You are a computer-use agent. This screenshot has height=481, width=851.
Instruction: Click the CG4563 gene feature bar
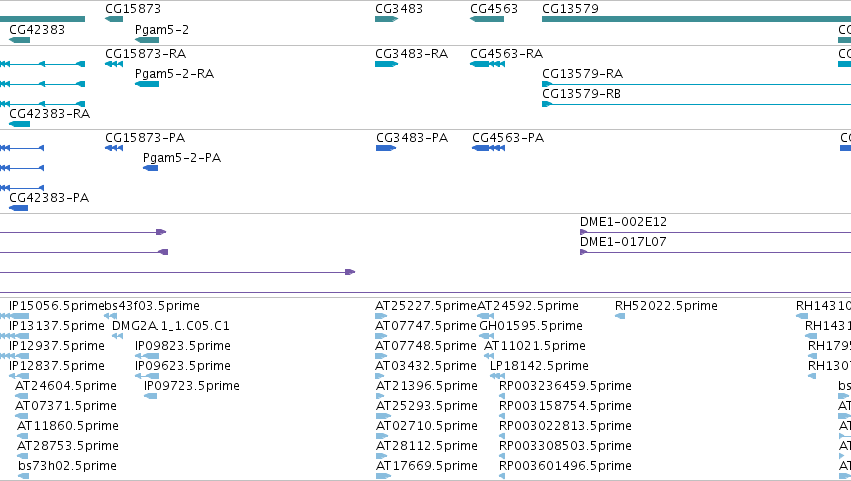click(487, 19)
